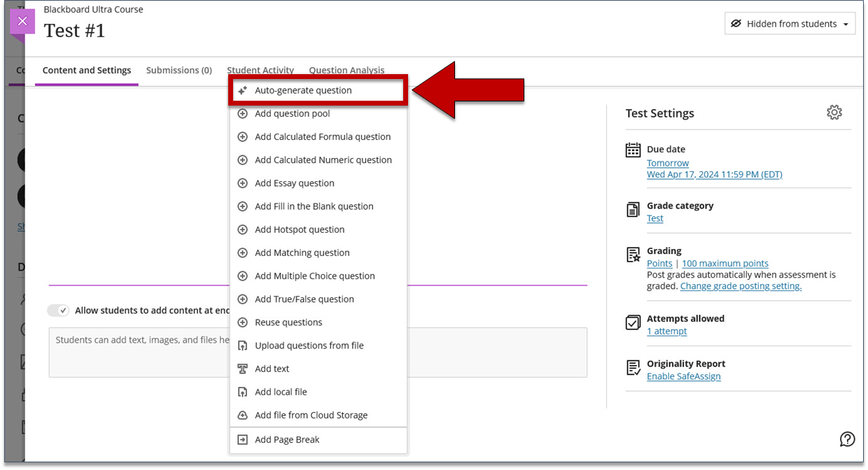Image resolution: width=868 pixels, height=470 pixels.
Task: Click the Tomorrow due date link
Action: click(668, 163)
